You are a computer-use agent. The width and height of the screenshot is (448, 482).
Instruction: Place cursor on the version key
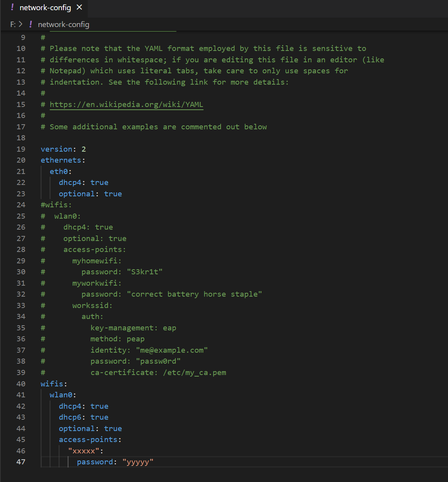(56, 149)
